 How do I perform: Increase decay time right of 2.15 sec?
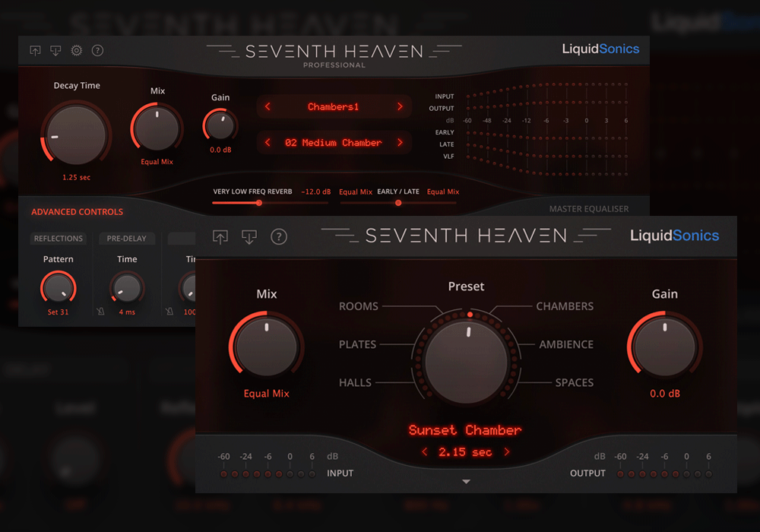(507, 451)
